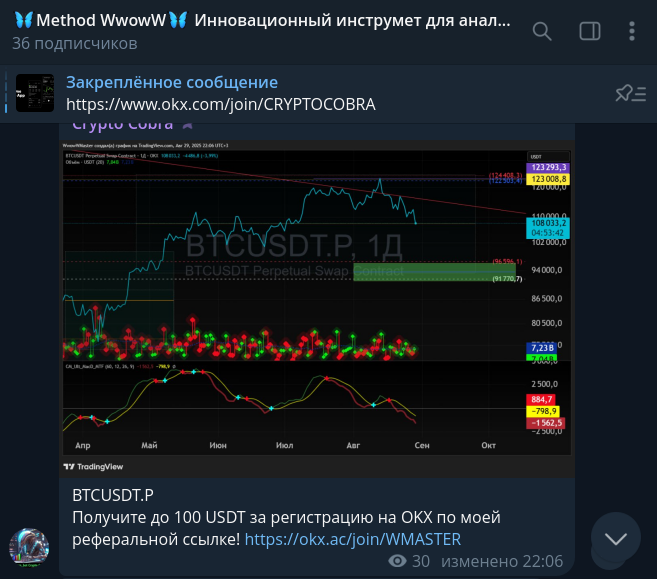Open search in this channel
Image resolution: width=657 pixels, height=579 pixels.
pyautogui.click(x=541, y=31)
